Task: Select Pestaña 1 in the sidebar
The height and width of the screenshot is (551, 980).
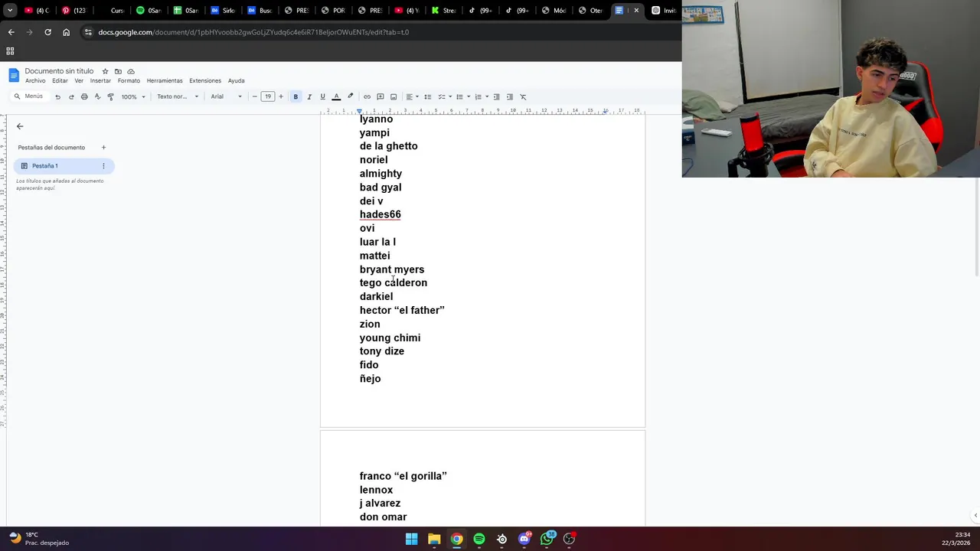Action: 64,166
